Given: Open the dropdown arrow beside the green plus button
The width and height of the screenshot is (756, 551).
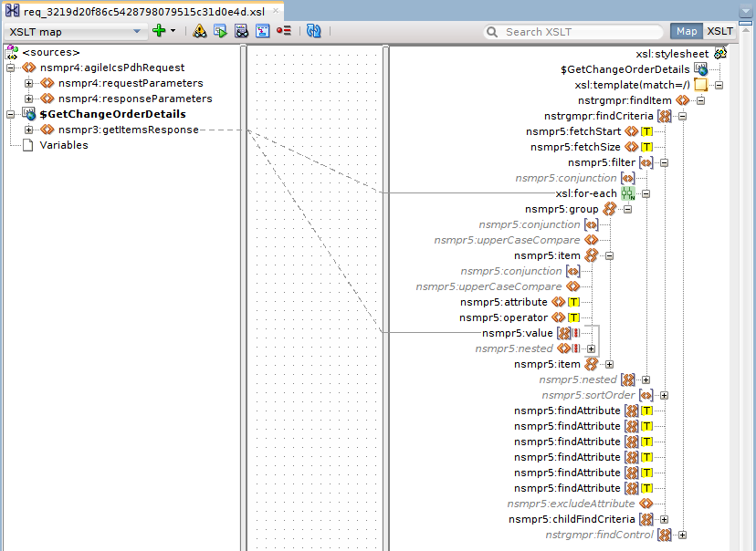Looking at the screenshot, I should [x=173, y=30].
